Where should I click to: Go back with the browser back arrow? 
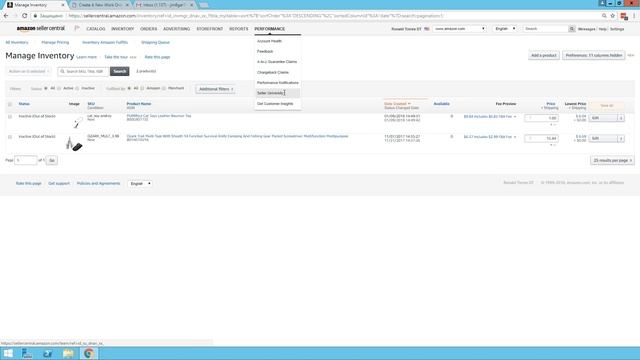6,16
